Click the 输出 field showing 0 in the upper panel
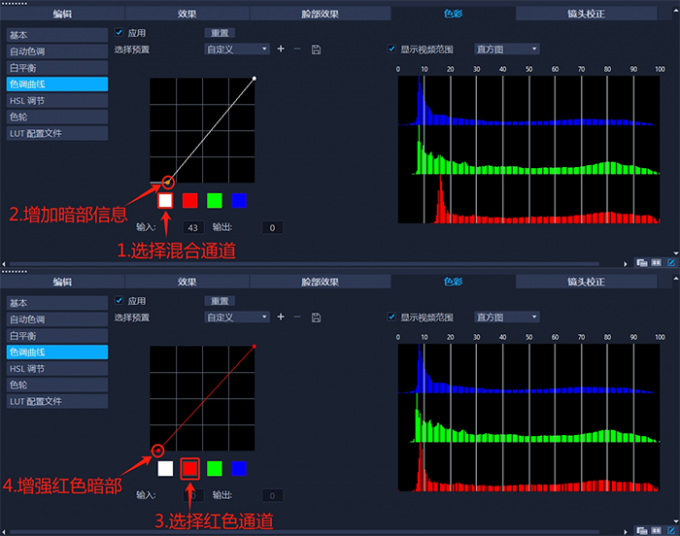Screen dimensions: 680x536 pos(272,228)
